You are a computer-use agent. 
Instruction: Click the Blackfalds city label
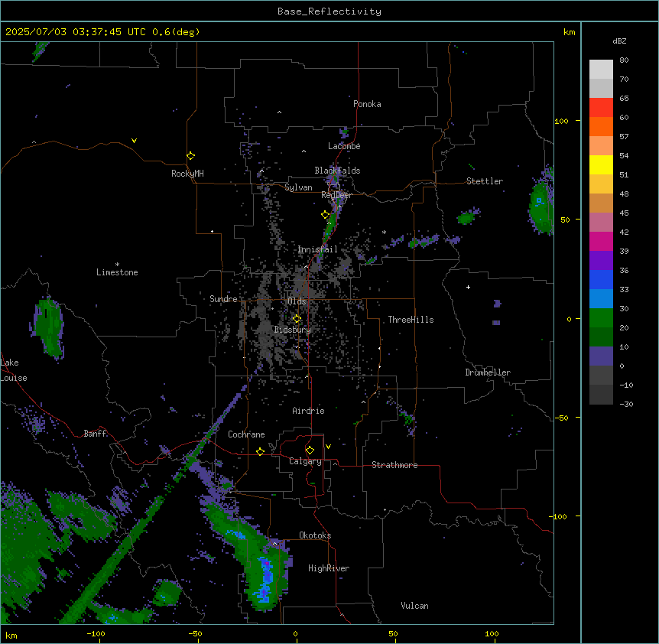[x=337, y=171]
